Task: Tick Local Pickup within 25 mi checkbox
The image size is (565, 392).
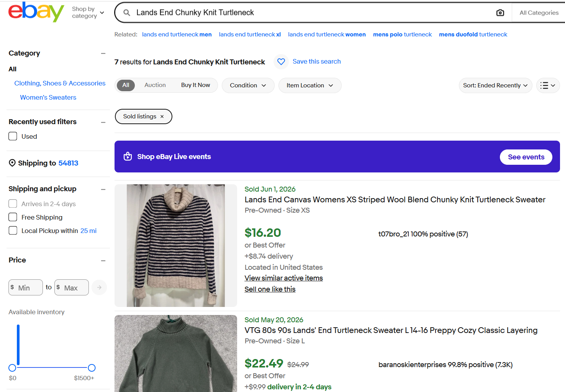Action: tap(13, 231)
